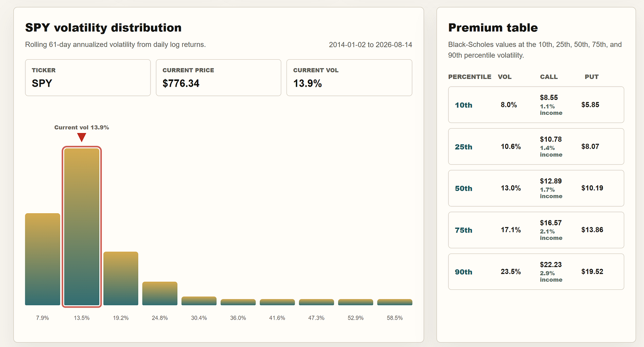644x347 pixels.
Task: Click the 7.9% x-axis label
Action: click(43, 318)
